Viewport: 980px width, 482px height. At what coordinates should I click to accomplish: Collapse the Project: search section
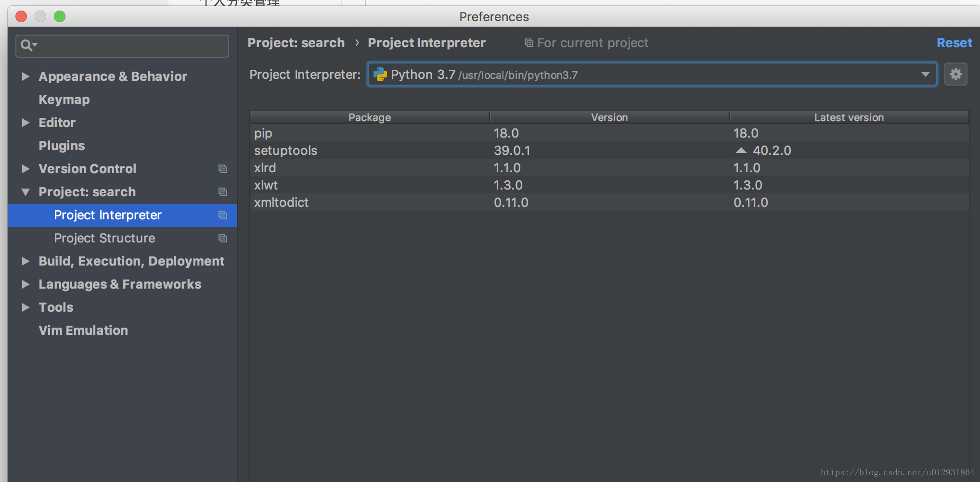point(26,192)
